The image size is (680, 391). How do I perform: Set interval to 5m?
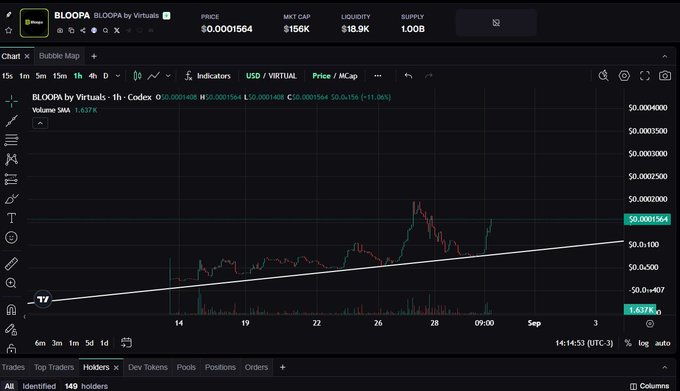(x=41, y=76)
